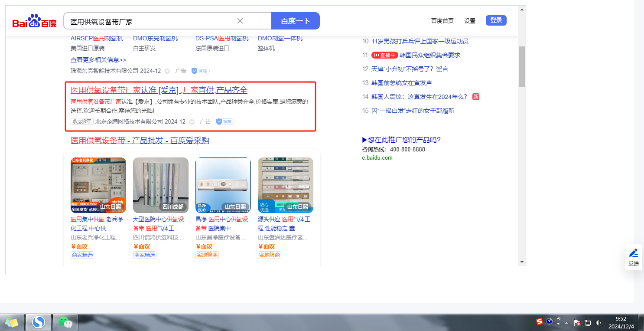Image resolution: width=644 pixels, height=331 pixels.
Task: Click the page scrollbar up arrow
Action: (x=522, y=9)
